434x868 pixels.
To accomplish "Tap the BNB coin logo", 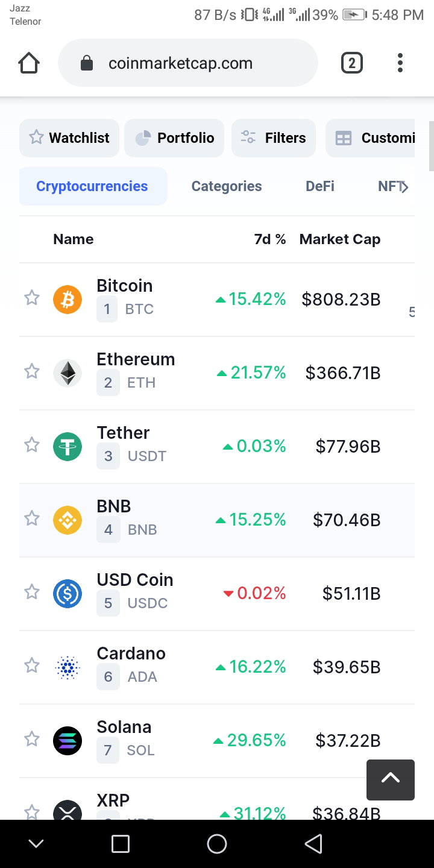I will (68, 520).
